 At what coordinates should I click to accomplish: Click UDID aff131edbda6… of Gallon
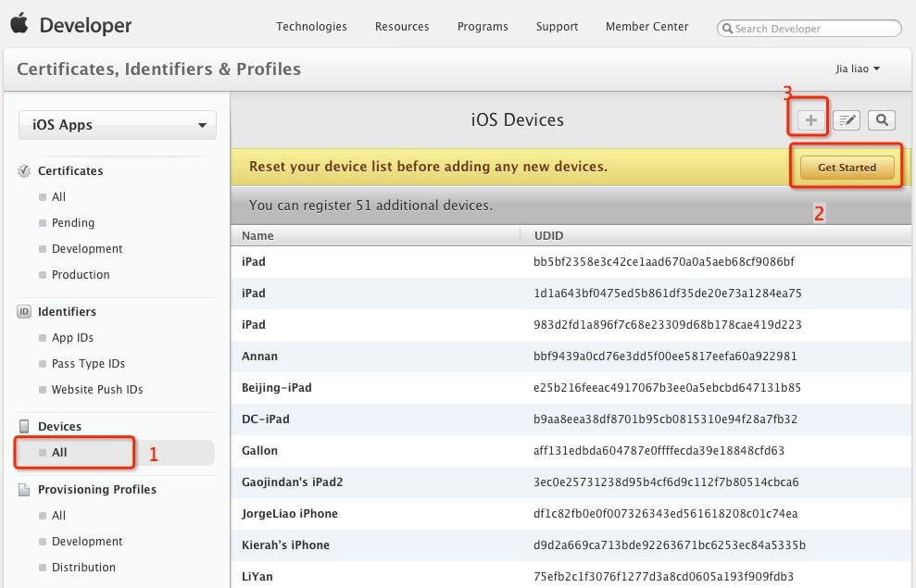coord(659,451)
